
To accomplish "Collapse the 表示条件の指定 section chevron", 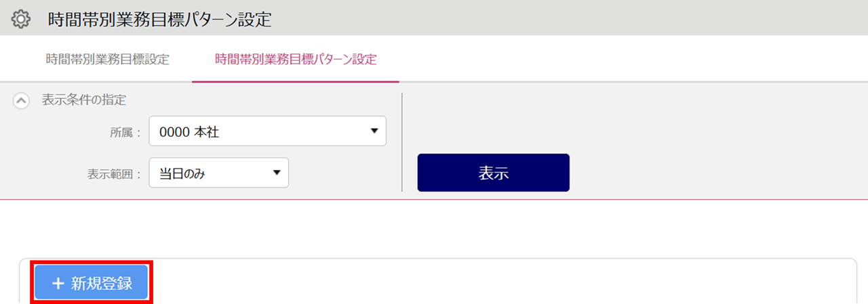I will (x=22, y=100).
